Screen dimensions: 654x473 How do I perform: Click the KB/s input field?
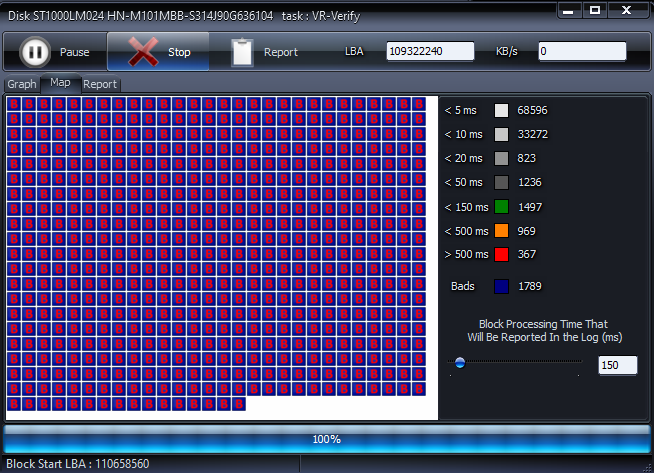click(582, 51)
